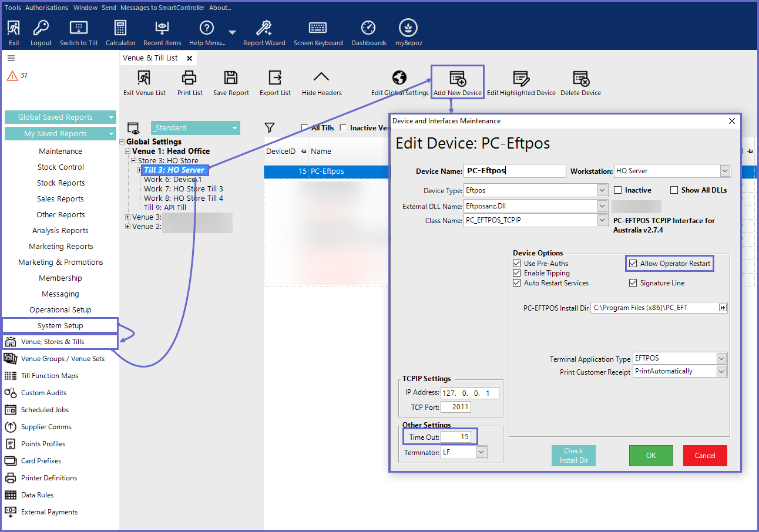Open the Device Type dropdown
The image size is (759, 532).
click(602, 190)
